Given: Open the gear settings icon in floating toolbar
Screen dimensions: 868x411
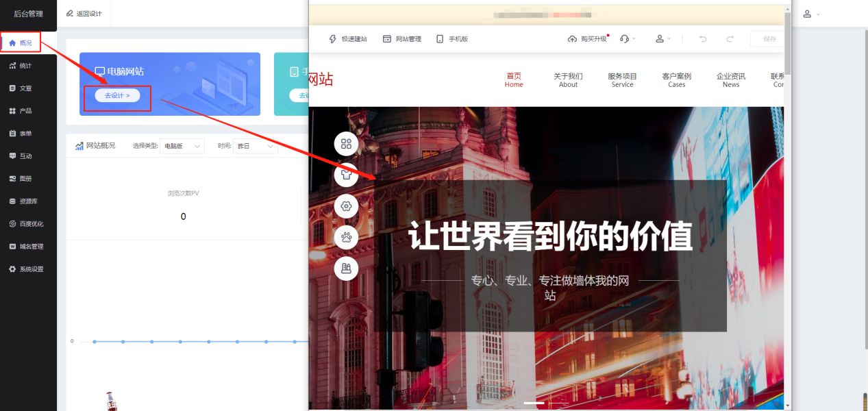Looking at the screenshot, I should pyautogui.click(x=346, y=206).
